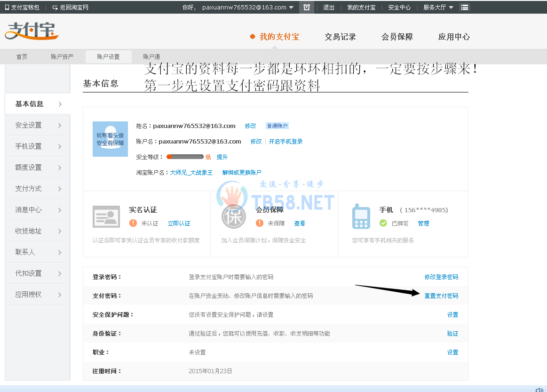The image size is (547, 392).
Task: Expand 安全设置 sidebar chevron
Action: [x=60, y=125]
